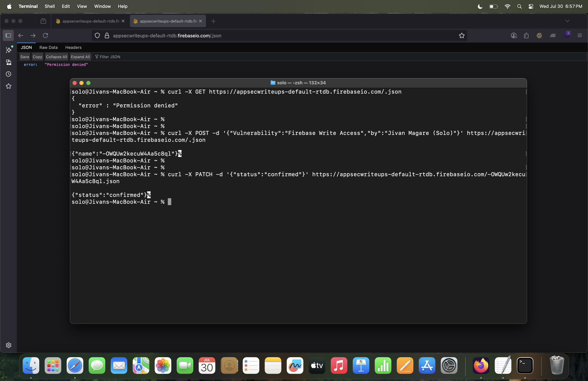
Task: Expand the list-all-tabs chevron
Action: (567, 21)
